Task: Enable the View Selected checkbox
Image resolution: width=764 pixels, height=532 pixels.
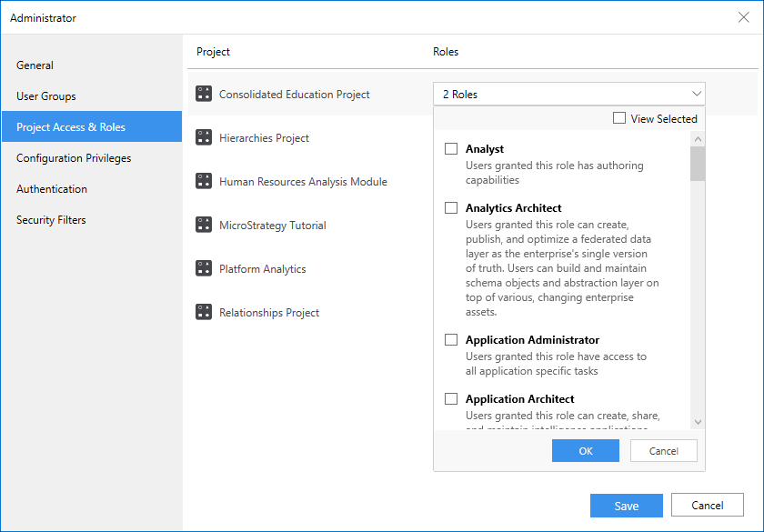Action: 619,118
